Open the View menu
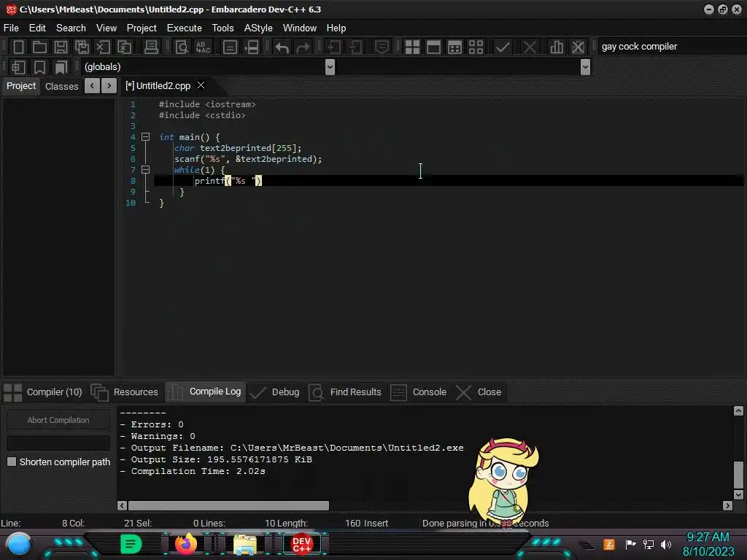The image size is (747, 560). click(107, 28)
